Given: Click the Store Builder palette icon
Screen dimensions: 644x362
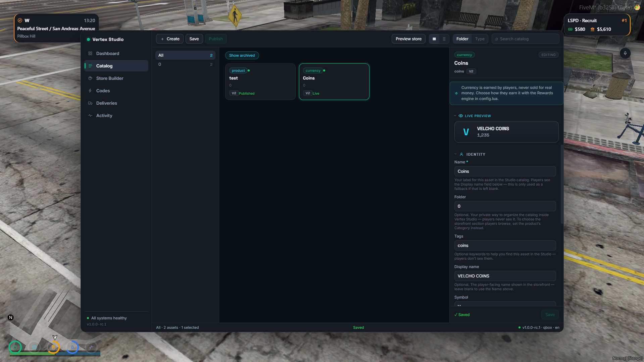Looking at the screenshot, I should coord(90,78).
